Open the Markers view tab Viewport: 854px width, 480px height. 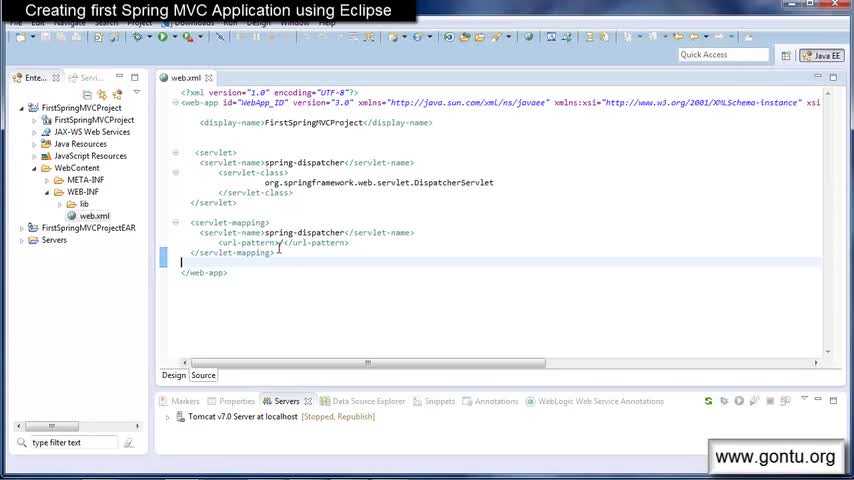tap(179, 402)
